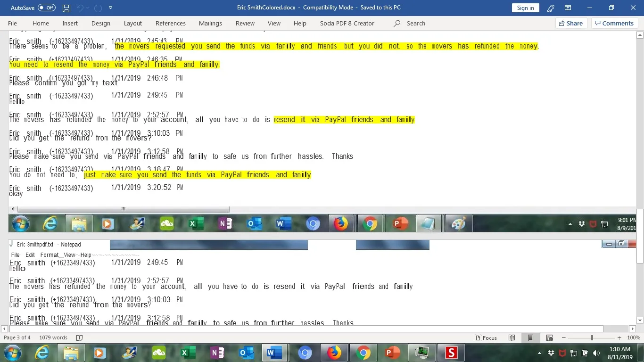Click the Word icon on bottom taskbar
644x362 pixels.
point(274,352)
